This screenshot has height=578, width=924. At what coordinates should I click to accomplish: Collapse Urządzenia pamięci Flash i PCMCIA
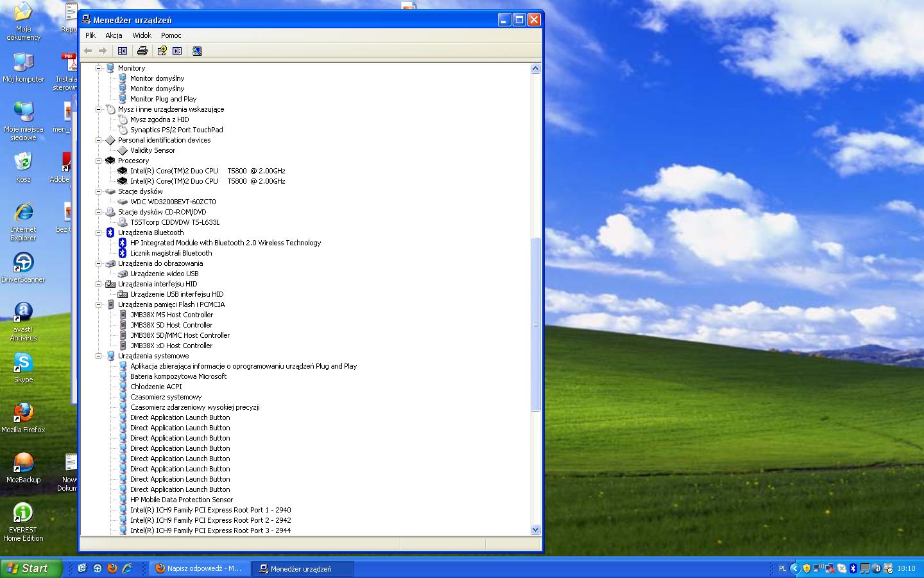(99, 304)
